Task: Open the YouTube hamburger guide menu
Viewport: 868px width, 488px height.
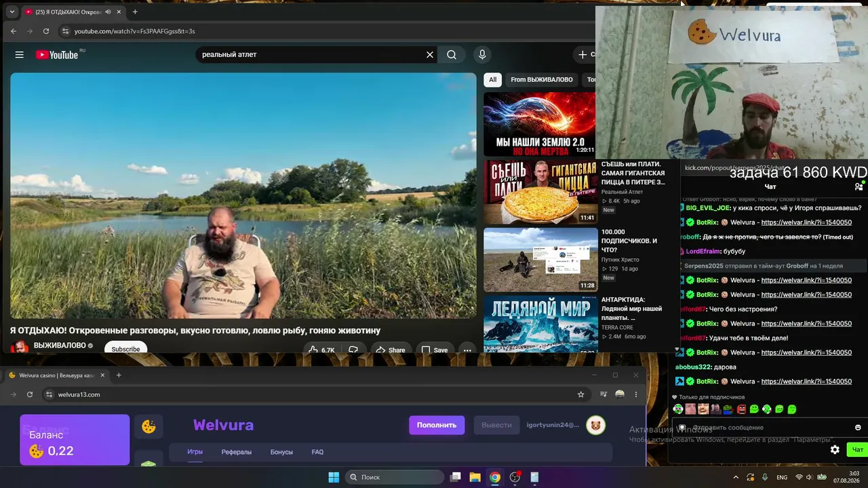Action: coord(20,55)
